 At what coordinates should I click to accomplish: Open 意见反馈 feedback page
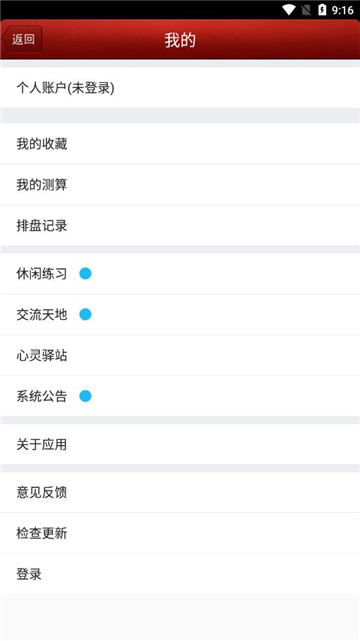tap(180, 492)
